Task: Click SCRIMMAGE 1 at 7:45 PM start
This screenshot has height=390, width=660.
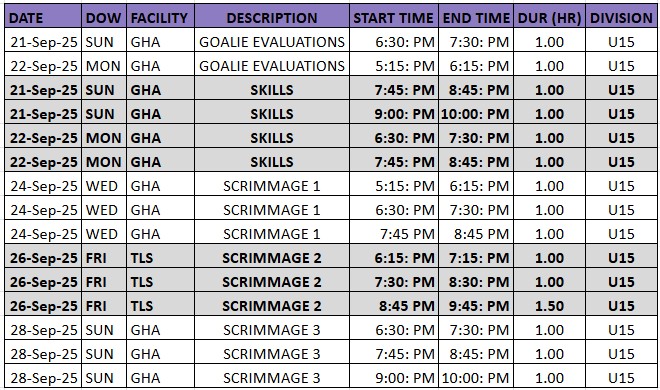Action: tap(272, 234)
